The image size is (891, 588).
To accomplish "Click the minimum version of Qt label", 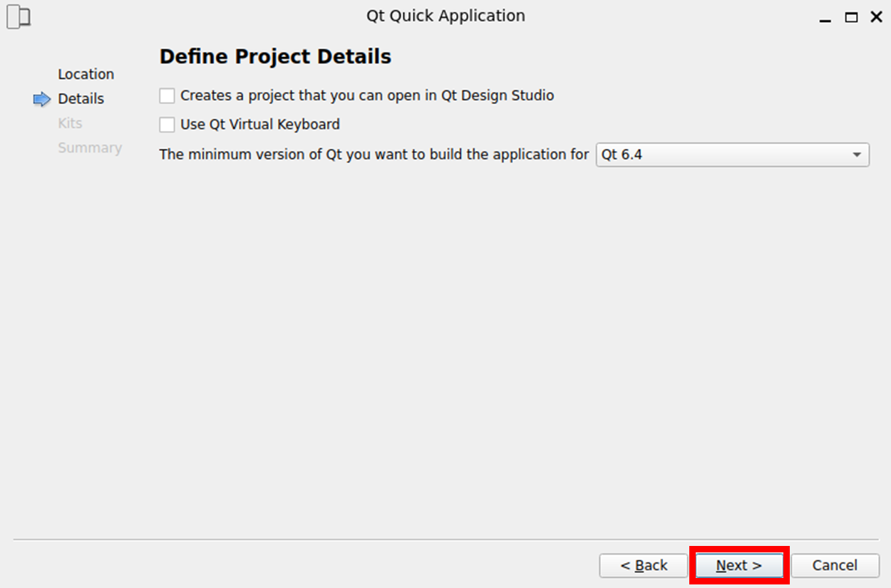I will (x=374, y=155).
